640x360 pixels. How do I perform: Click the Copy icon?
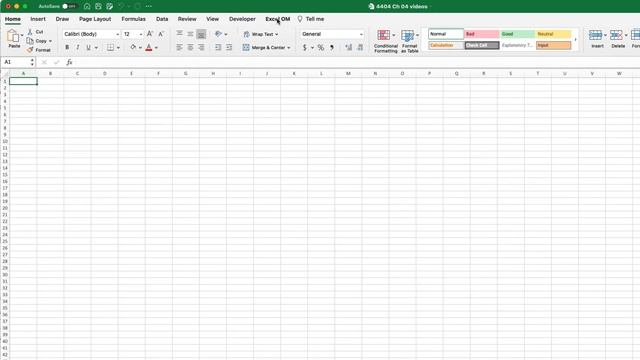coord(30,41)
